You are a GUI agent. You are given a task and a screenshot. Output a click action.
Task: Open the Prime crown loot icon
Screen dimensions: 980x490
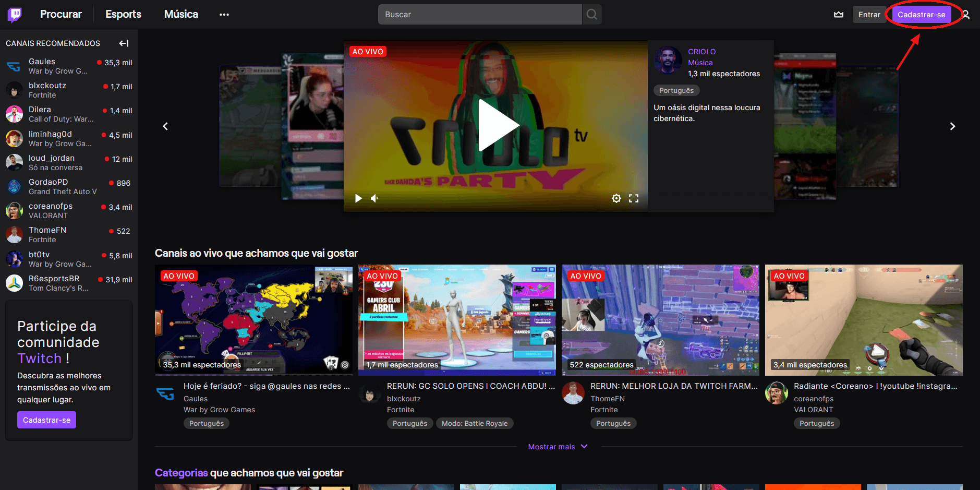click(838, 15)
